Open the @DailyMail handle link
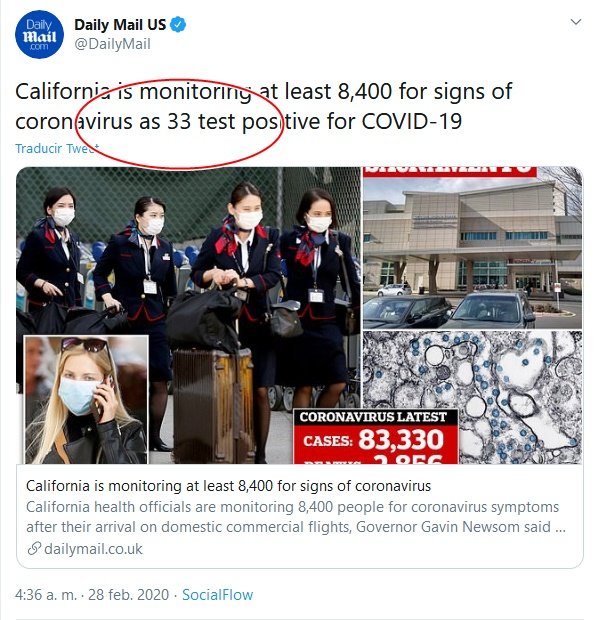 (112, 44)
